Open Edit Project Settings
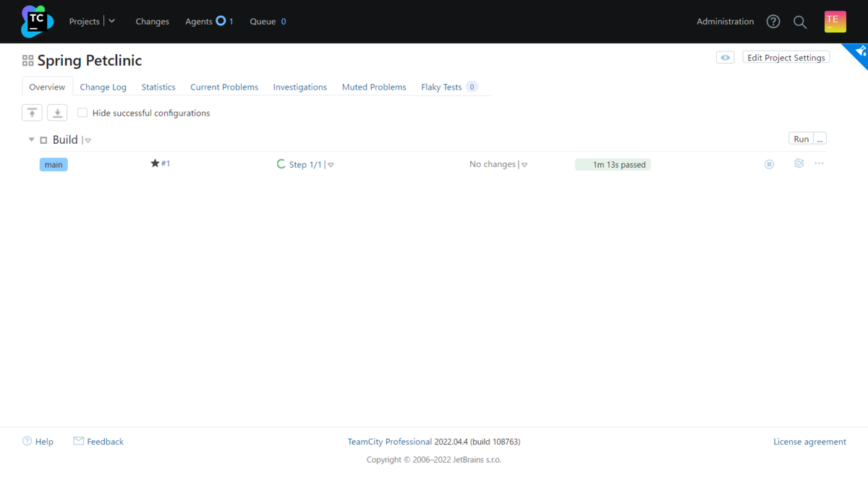Viewport: 868px width, 488px height. pyautogui.click(x=786, y=58)
